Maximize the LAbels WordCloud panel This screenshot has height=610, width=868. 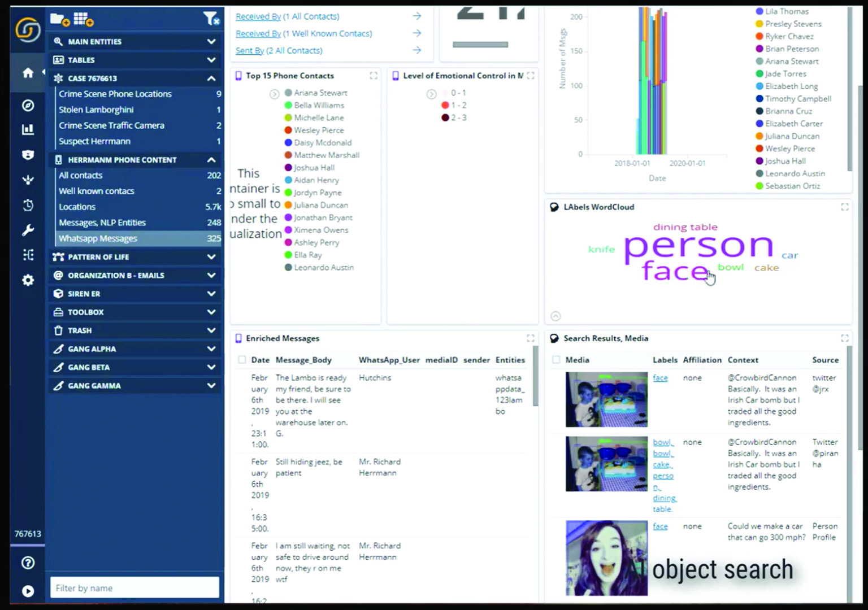pos(844,207)
